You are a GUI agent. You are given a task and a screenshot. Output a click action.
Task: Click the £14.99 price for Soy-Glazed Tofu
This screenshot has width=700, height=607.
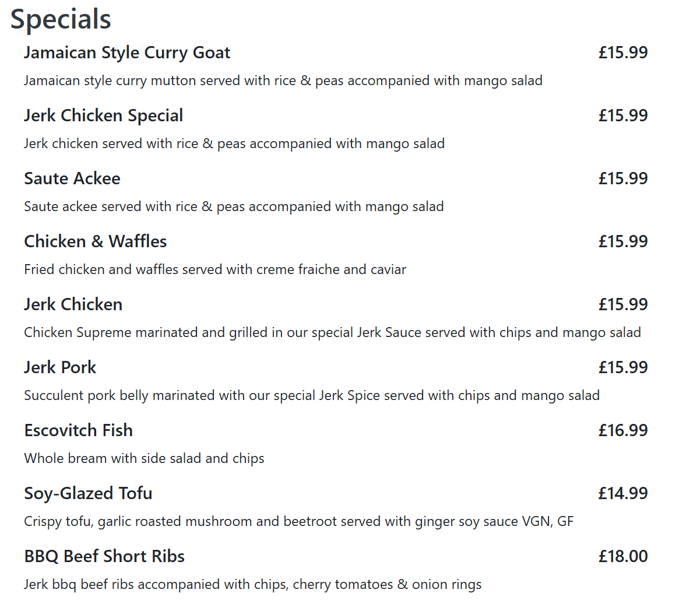[623, 493]
